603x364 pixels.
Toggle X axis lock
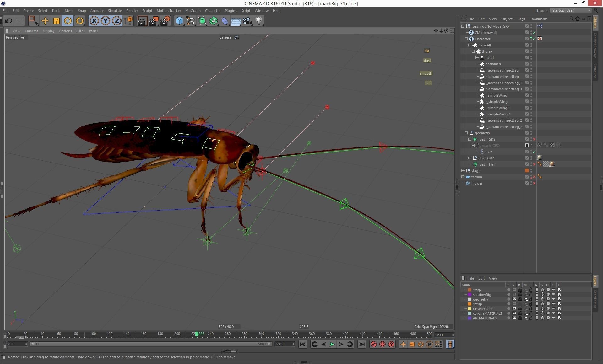(x=94, y=21)
